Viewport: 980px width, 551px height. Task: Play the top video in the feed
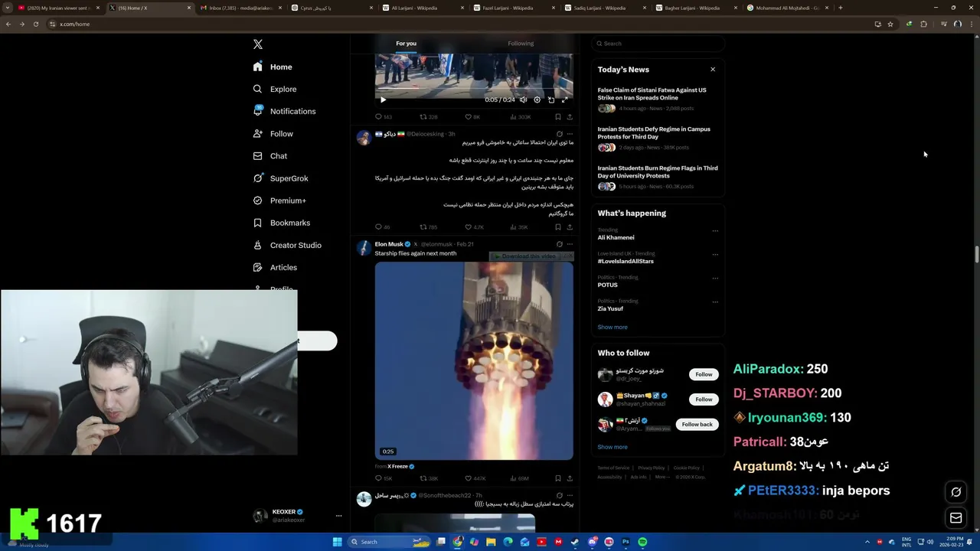click(384, 99)
